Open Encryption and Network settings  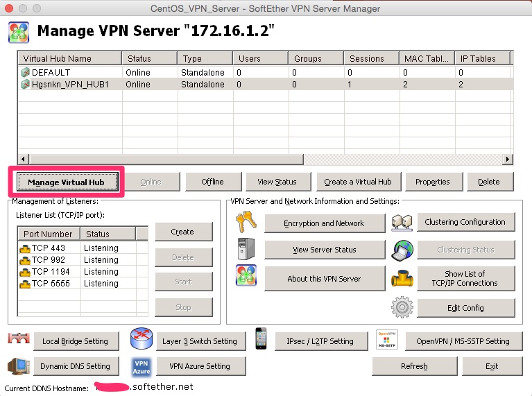click(x=325, y=223)
